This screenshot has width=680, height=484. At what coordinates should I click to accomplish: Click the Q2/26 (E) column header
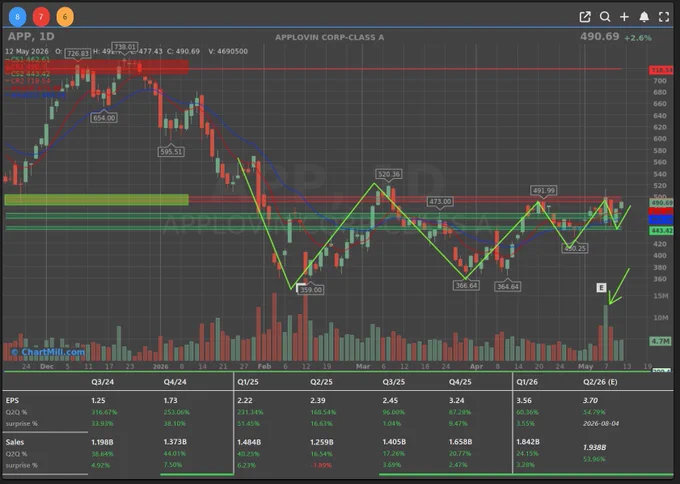pyautogui.click(x=600, y=382)
